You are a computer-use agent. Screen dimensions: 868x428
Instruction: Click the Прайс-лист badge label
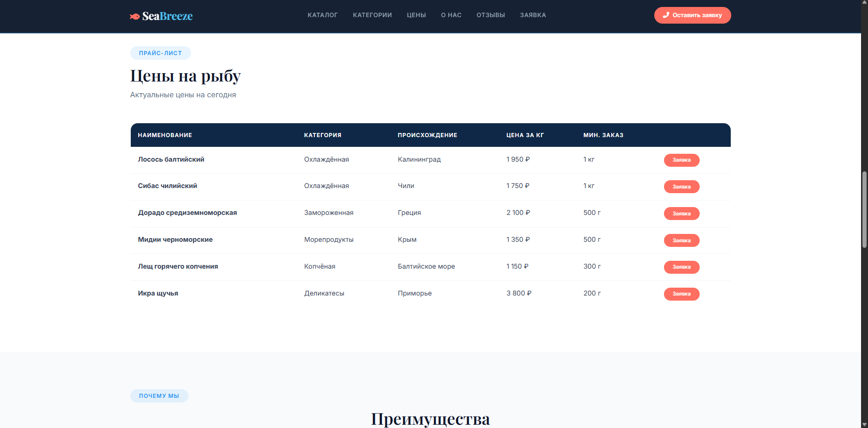click(x=160, y=53)
